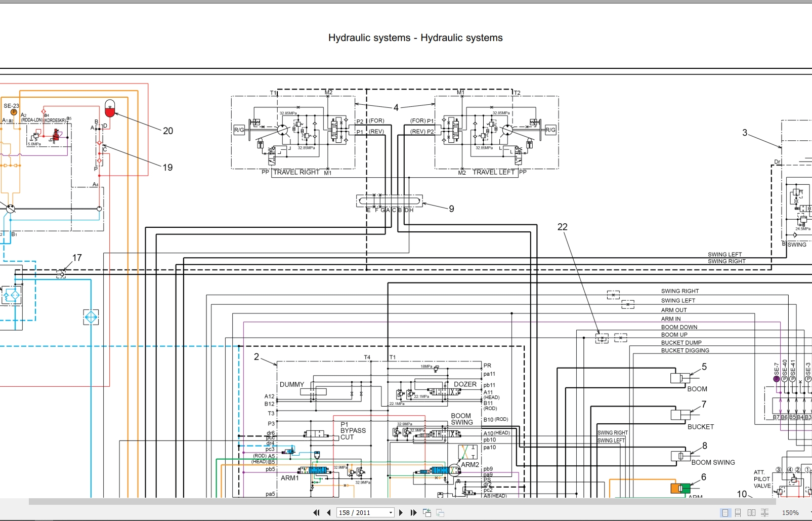Click the BOOM SWING label in control valve
This screenshot has height=521, width=812.
pyautogui.click(x=461, y=419)
